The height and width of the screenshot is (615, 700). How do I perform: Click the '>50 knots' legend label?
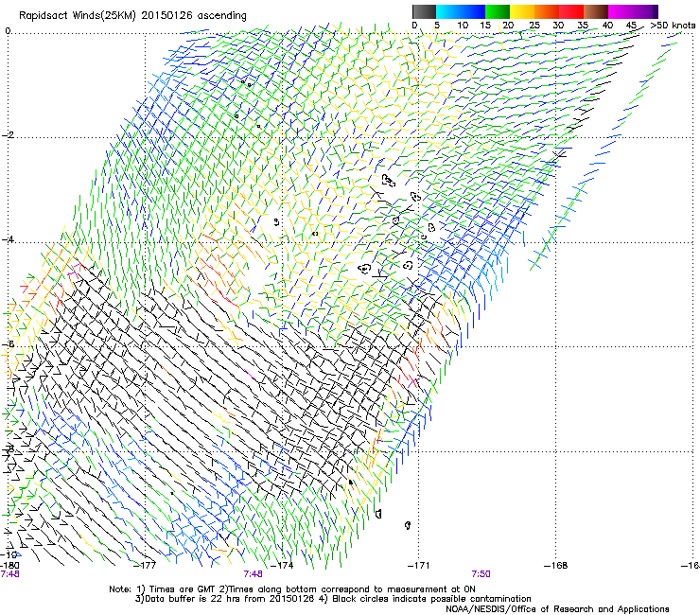point(673,26)
